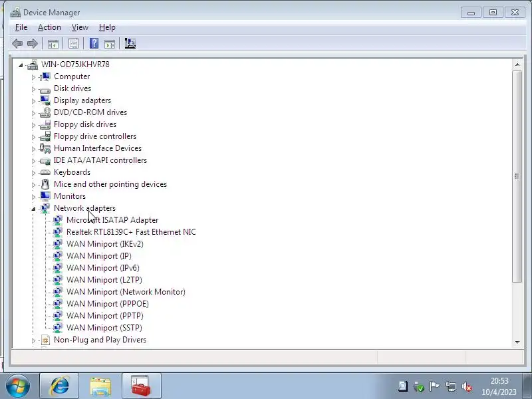Click the Display adapters category icon
532x399 pixels.
tap(45, 100)
